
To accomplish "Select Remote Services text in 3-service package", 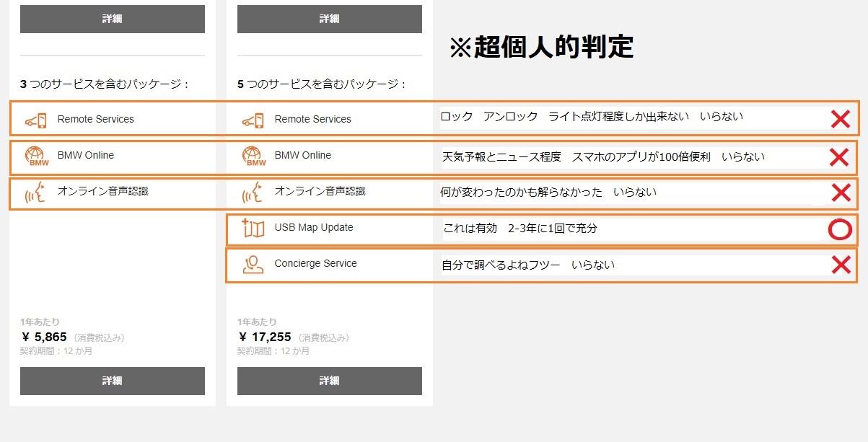I will (95, 119).
